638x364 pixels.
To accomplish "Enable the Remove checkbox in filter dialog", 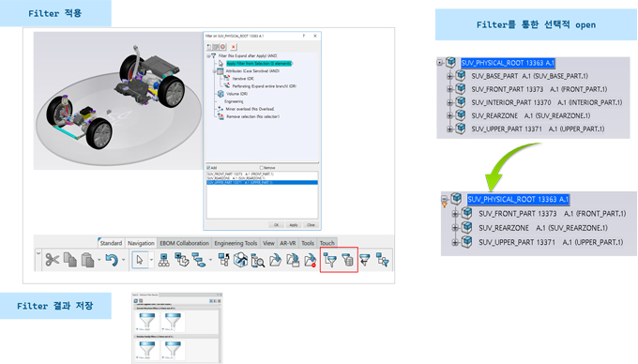I will click(262, 168).
